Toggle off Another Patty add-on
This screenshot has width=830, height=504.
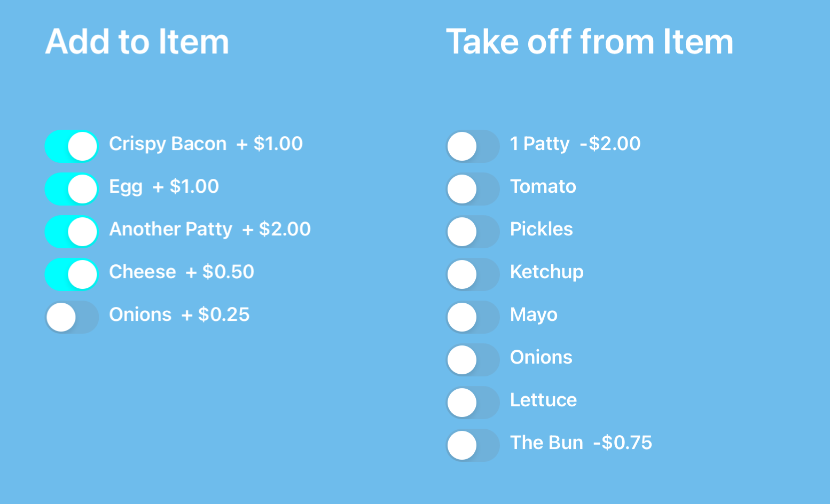tap(72, 231)
